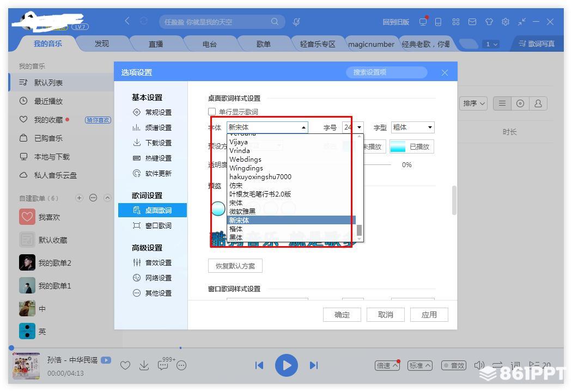Screen dimensions: 572x392
Task: Play the previous track
Action: coord(259,365)
